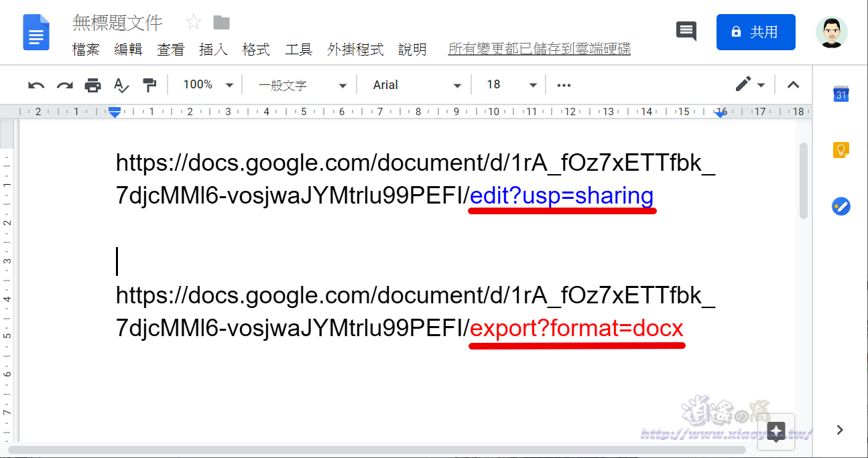Open the 外掛程式 menu
The width and height of the screenshot is (868, 458).
355,50
